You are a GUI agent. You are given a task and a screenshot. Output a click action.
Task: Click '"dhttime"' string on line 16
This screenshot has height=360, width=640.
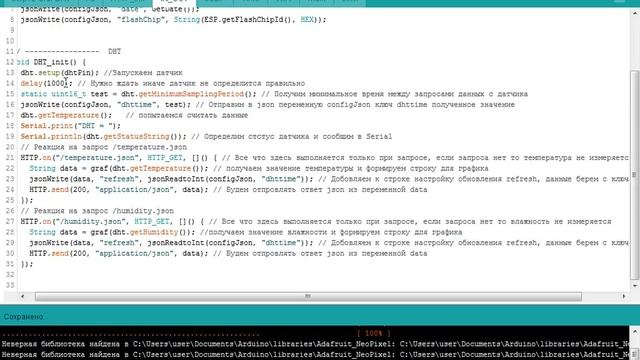point(137,104)
